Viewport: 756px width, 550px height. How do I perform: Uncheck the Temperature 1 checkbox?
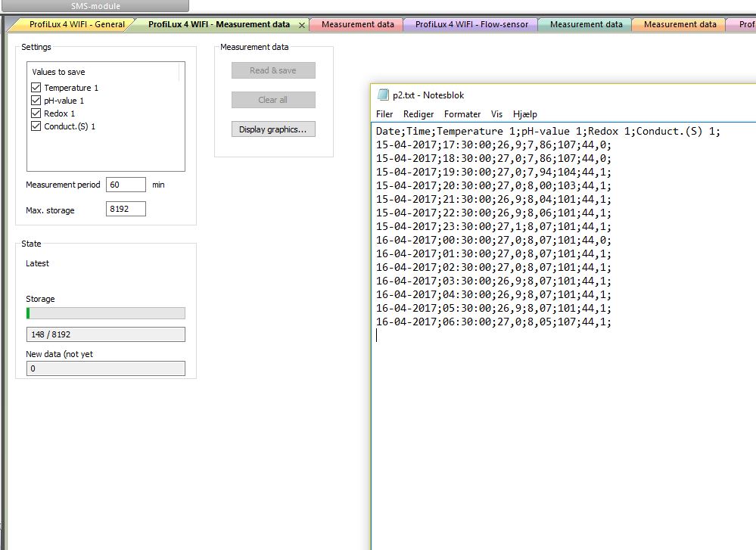[36, 88]
